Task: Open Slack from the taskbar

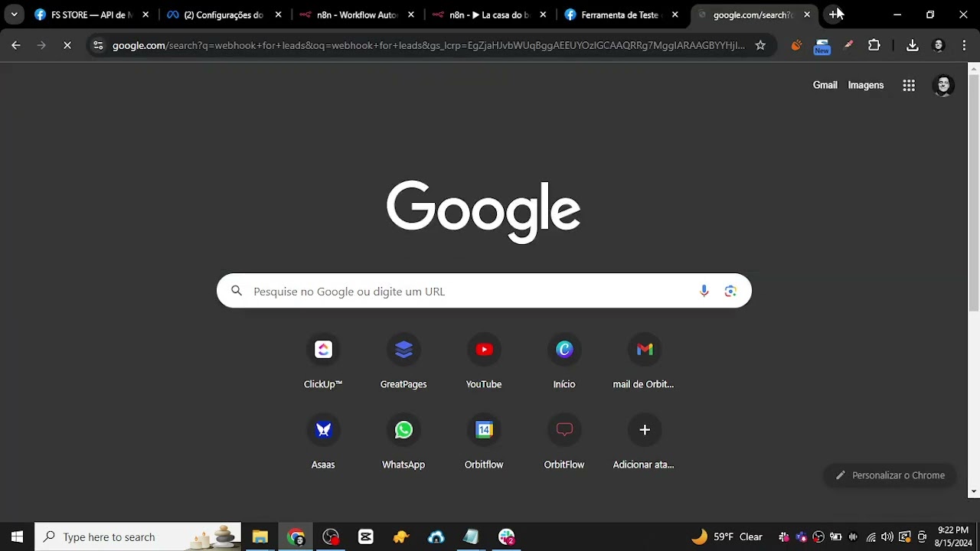Action: pos(507,536)
